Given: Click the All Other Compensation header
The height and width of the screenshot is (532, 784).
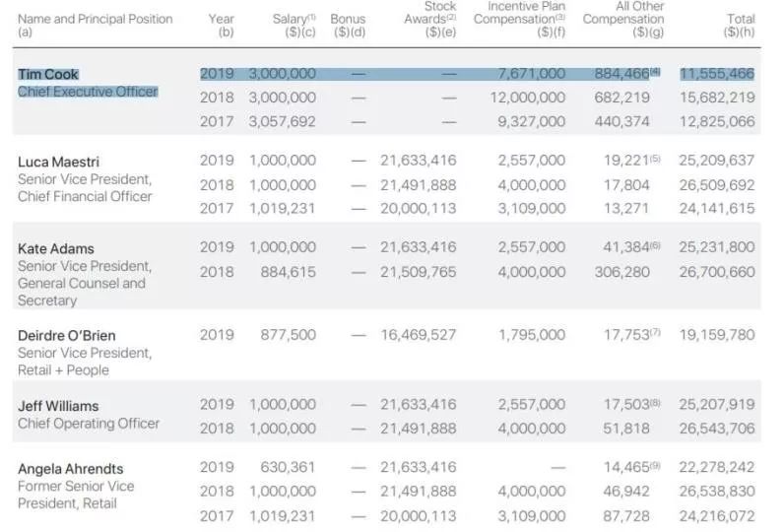Looking at the screenshot, I should pos(622,19).
